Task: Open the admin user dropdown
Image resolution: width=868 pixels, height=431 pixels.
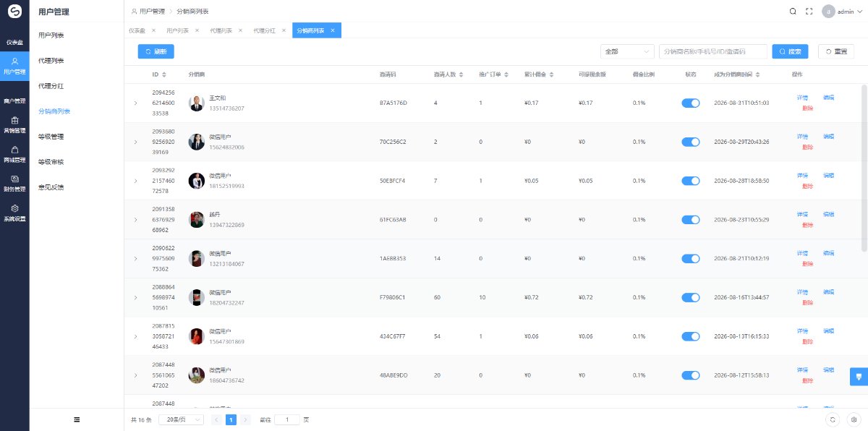Action: pos(843,12)
